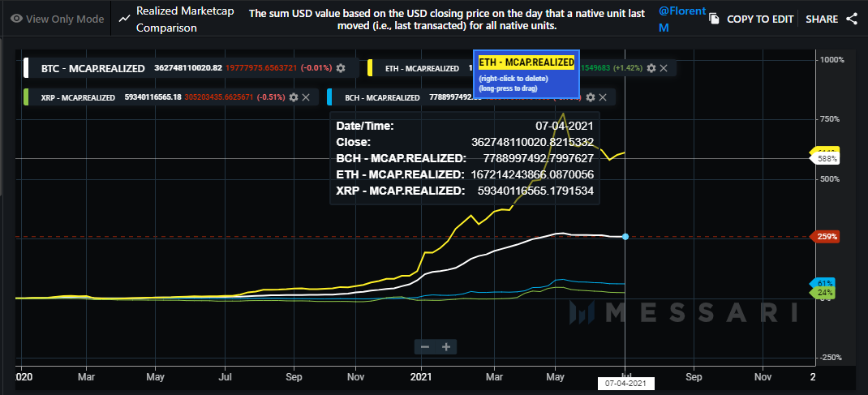Open BCH series settings gear

click(x=591, y=97)
